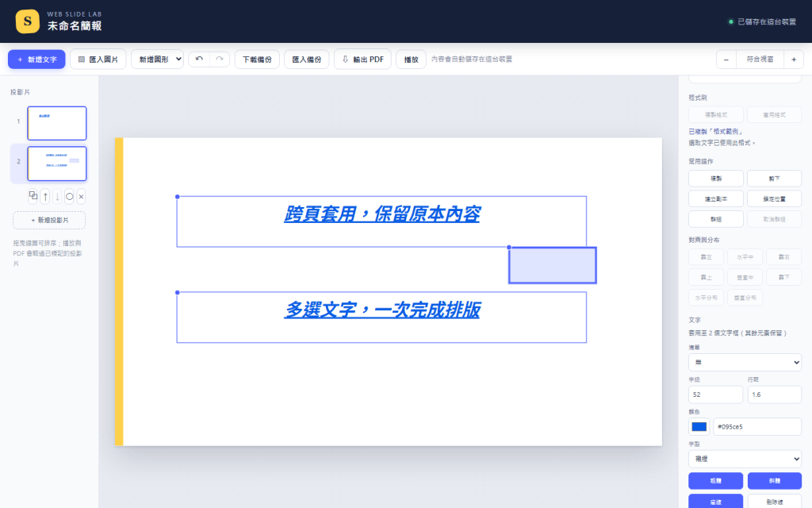Click 匯入圖片 import image button
Screen dimensions: 812x508
point(98,59)
